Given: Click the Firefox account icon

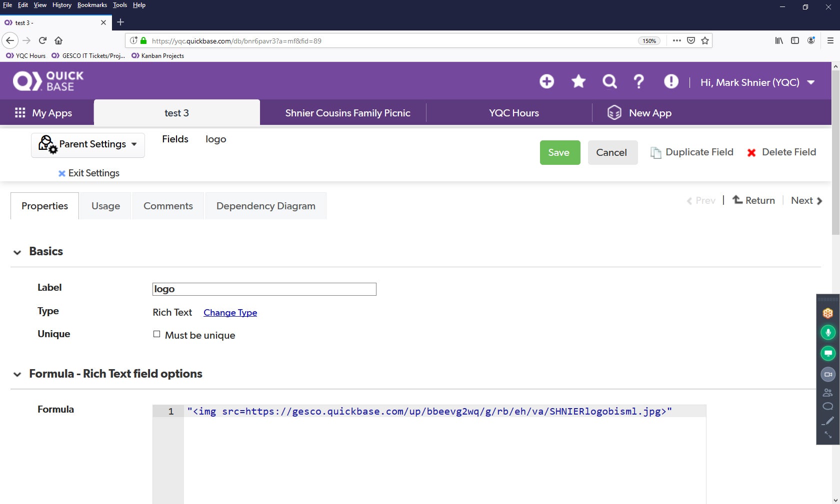Looking at the screenshot, I should pos(811,40).
